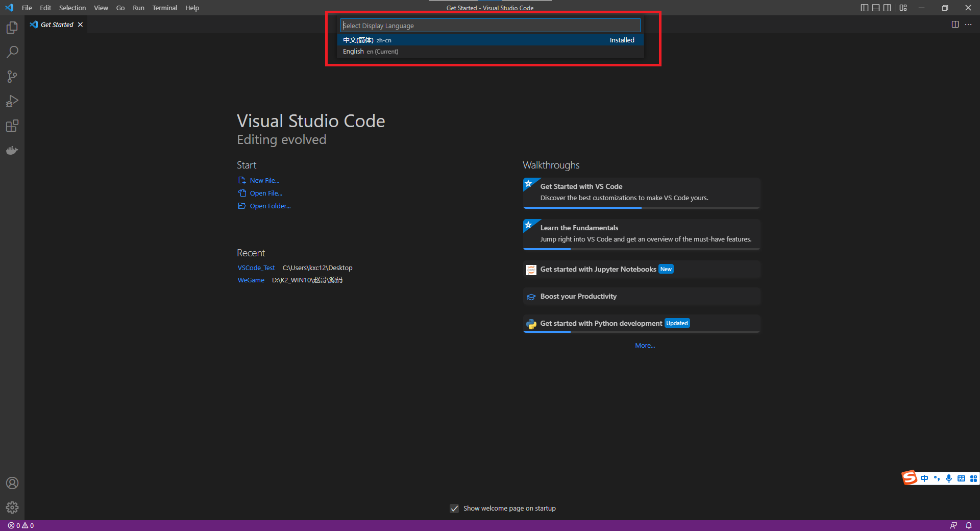980x531 pixels.
Task: Toggle the panel visibility
Action: (x=876, y=8)
